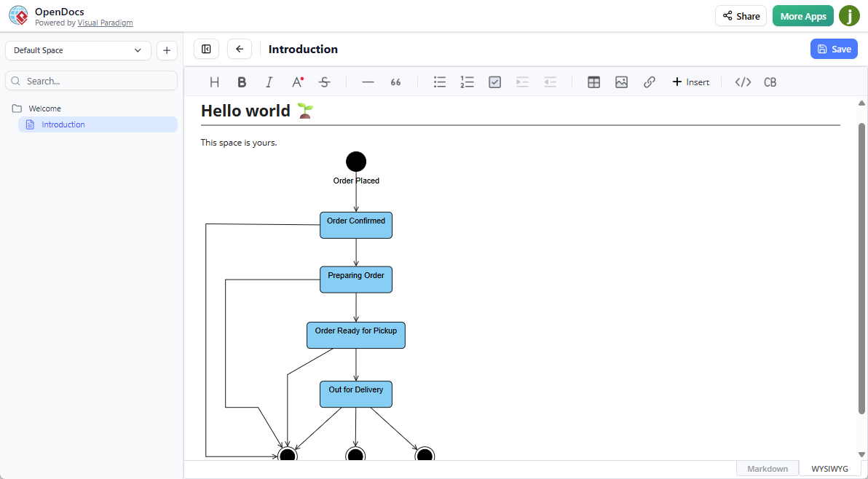Viewport: 868px width, 479px height.
Task: Create a bulleted list
Action: click(x=439, y=82)
